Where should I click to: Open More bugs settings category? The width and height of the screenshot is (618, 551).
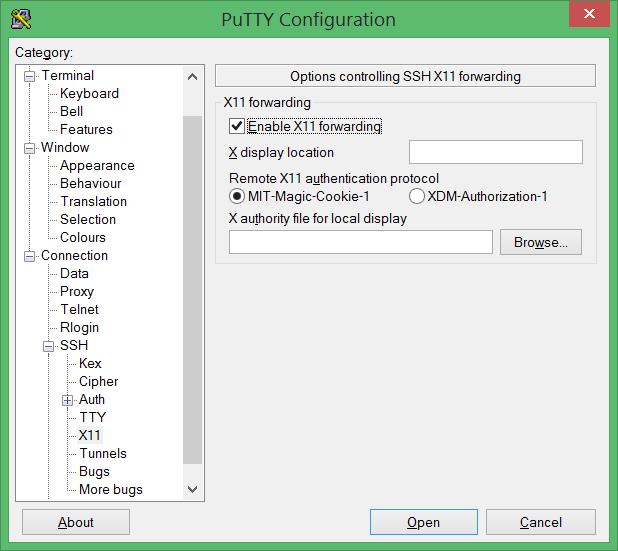pyautogui.click(x=111, y=489)
